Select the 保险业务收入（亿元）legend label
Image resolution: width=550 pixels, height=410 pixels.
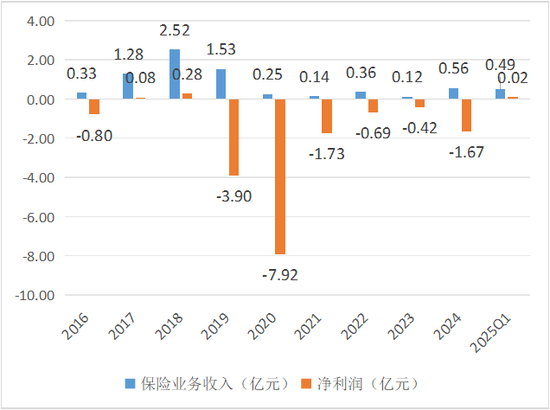pos(216,384)
